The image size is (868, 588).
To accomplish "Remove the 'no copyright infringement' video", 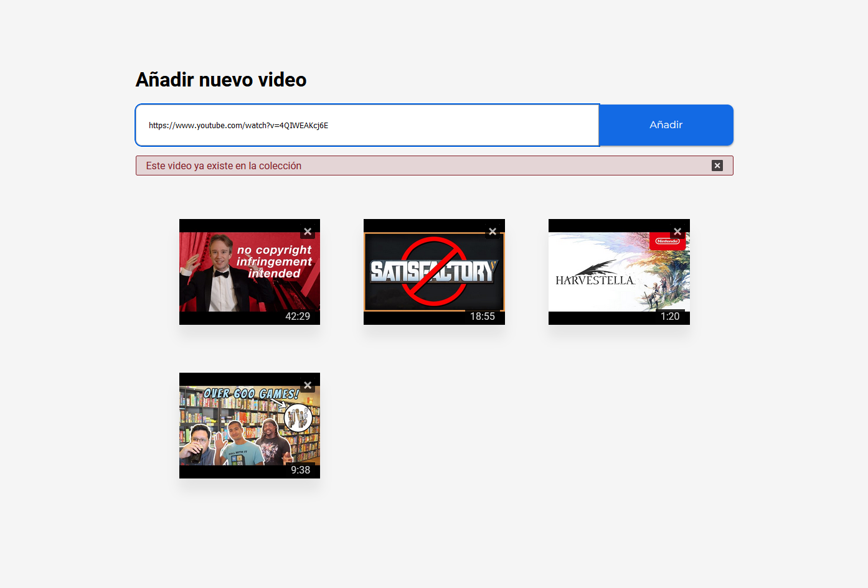I will pos(308,231).
